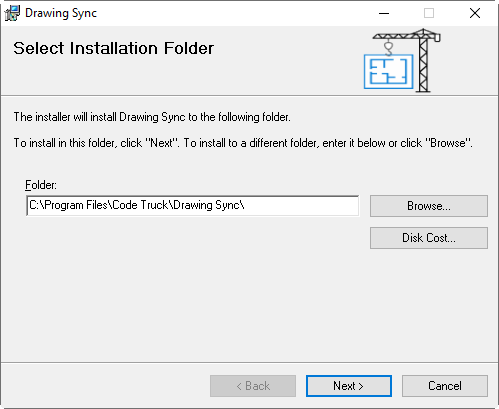This screenshot has width=499, height=409.
Task: Click the crane hook above the blueprint
Action: (x=388, y=47)
